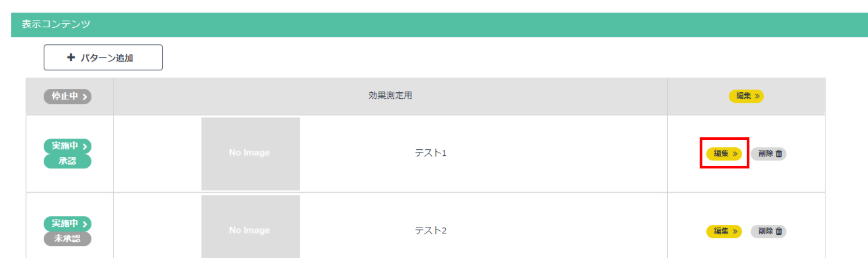
Task: Edit the テスト1 pattern
Action: (724, 153)
